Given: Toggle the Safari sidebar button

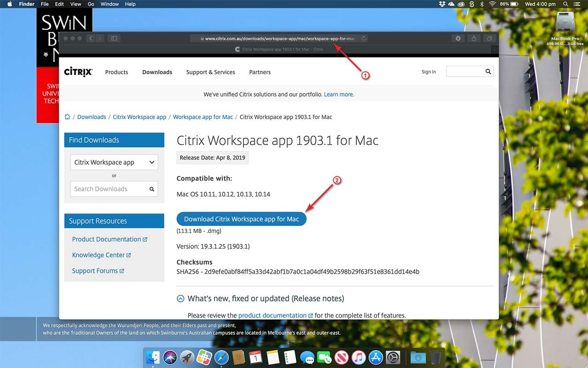Looking at the screenshot, I should 114,39.
